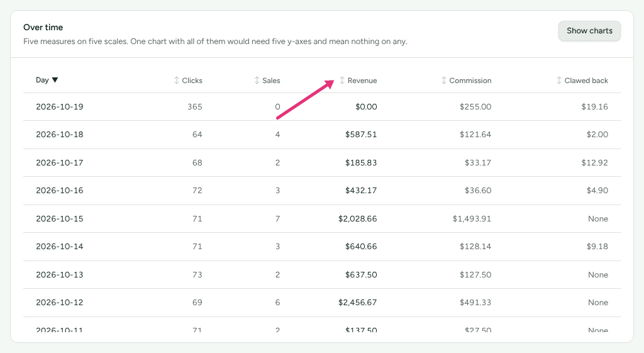Click the $121.64 commission value
Image resolution: width=644 pixels, height=353 pixels.
475,135
